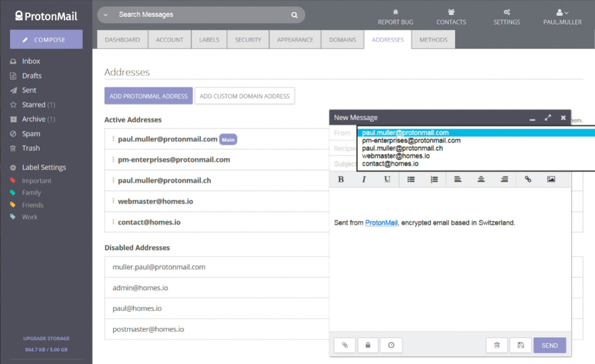Click in the Search Messages field
Image resolution: width=595 pixels, height=364 pixels.
[x=201, y=15]
